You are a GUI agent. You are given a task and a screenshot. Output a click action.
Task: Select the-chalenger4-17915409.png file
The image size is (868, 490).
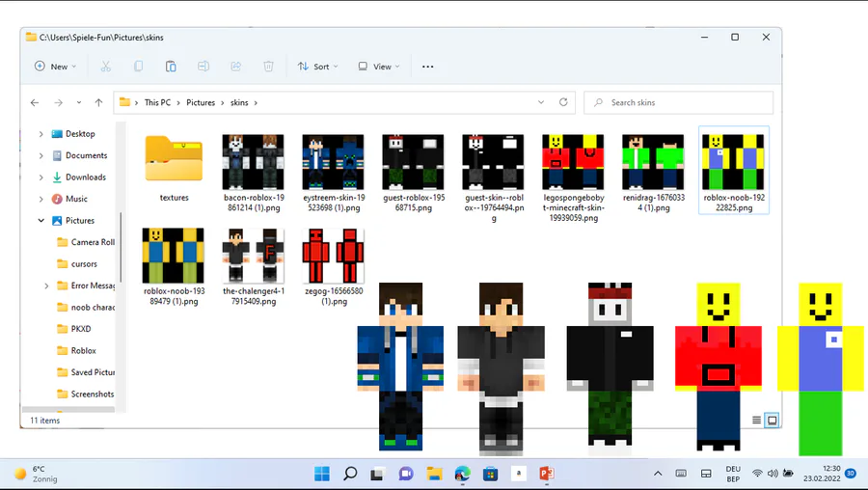tap(254, 266)
